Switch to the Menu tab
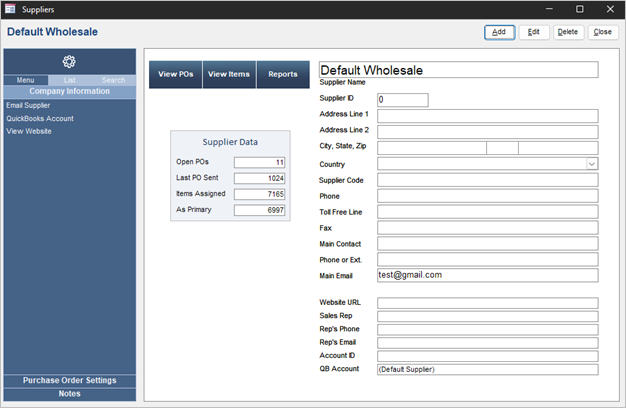This screenshot has width=626, height=408. [25, 80]
